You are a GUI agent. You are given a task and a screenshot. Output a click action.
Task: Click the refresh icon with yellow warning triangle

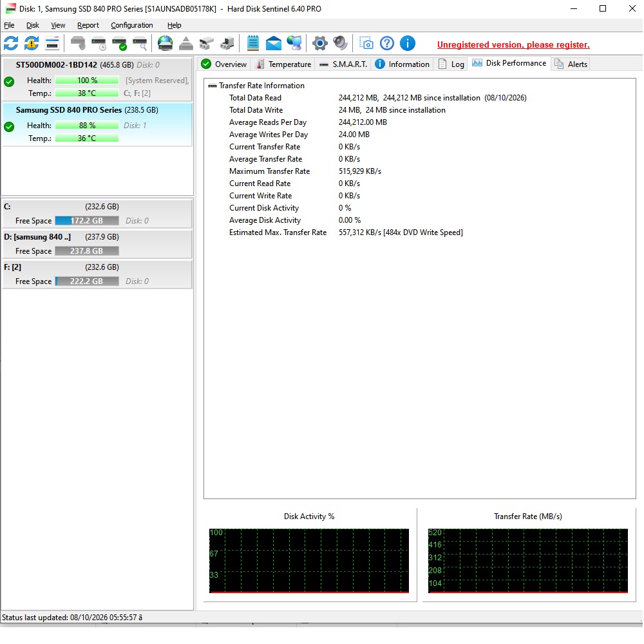click(32, 43)
